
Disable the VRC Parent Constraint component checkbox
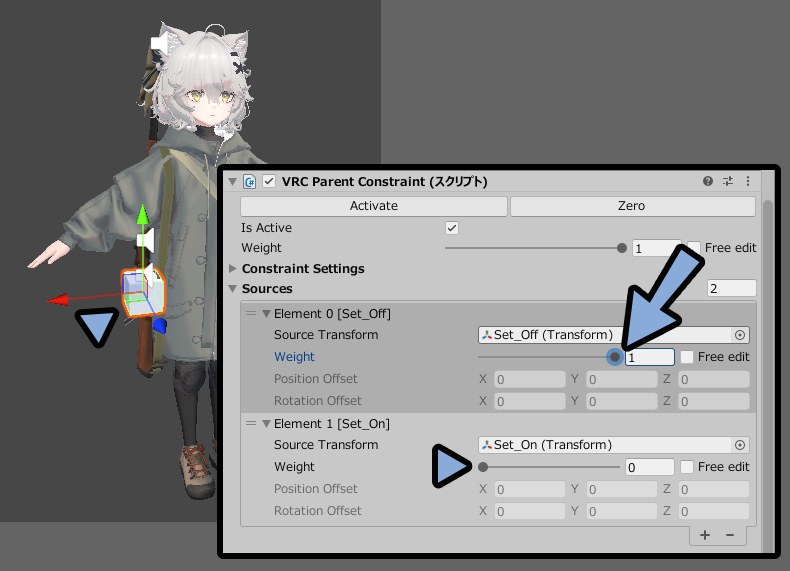pos(269,181)
